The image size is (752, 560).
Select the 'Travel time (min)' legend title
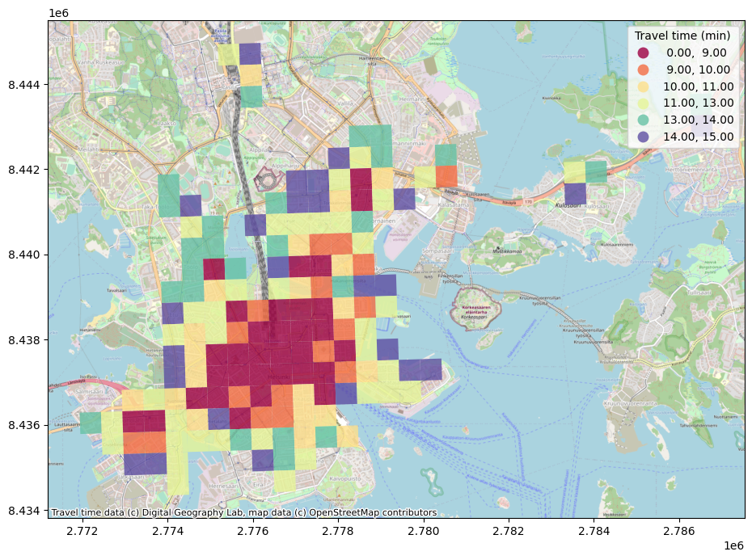coord(682,36)
